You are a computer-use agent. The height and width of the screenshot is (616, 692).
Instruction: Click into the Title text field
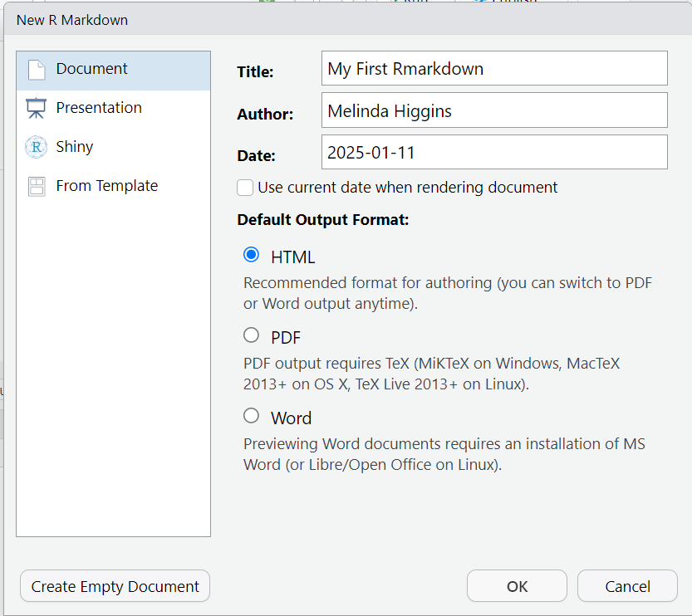pos(493,68)
